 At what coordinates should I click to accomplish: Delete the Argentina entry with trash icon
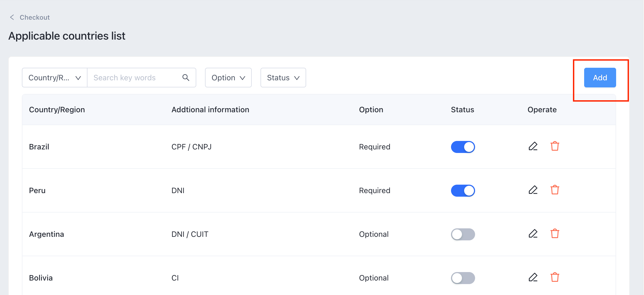pos(555,234)
